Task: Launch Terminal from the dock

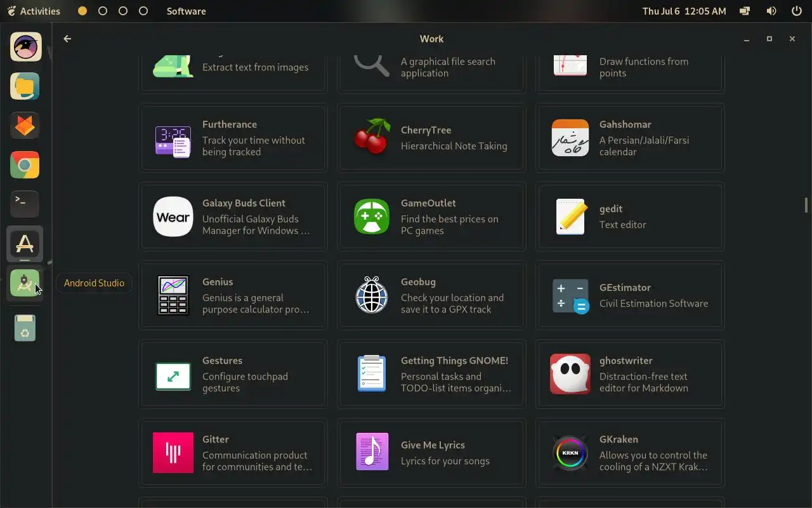Action: pos(25,204)
